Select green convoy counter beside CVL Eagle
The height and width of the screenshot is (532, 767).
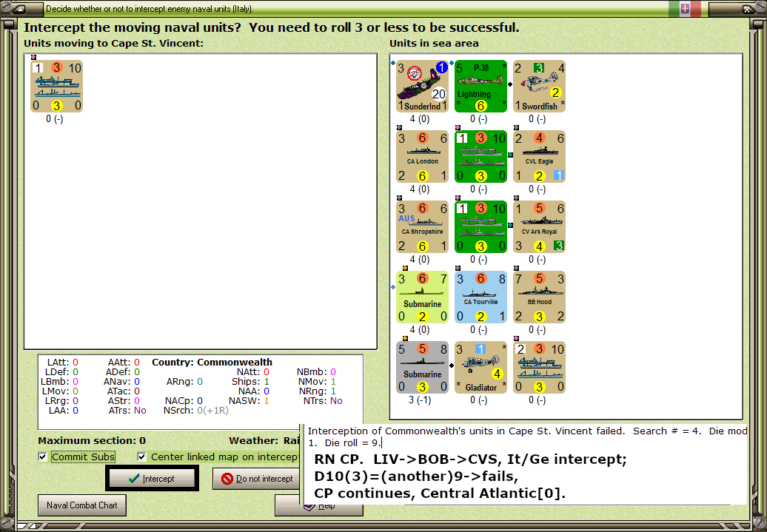coord(480,156)
